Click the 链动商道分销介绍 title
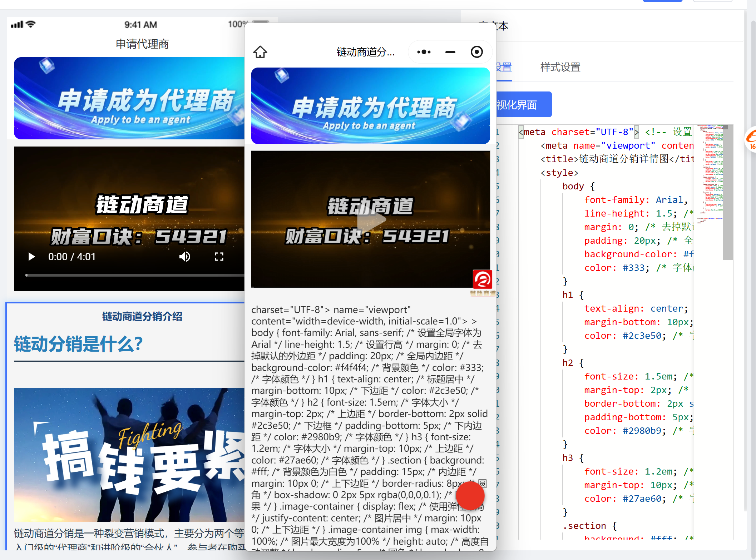The image size is (756, 560). (x=142, y=316)
